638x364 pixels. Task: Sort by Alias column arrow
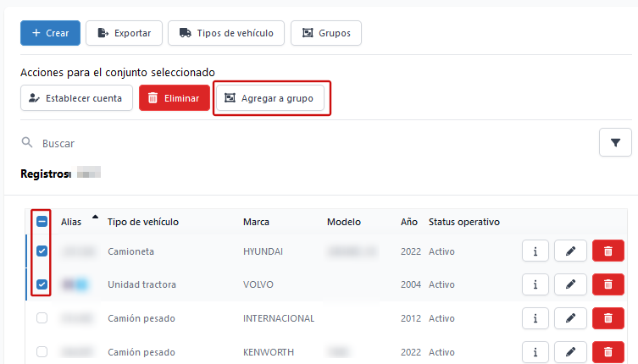pyautogui.click(x=95, y=217)
